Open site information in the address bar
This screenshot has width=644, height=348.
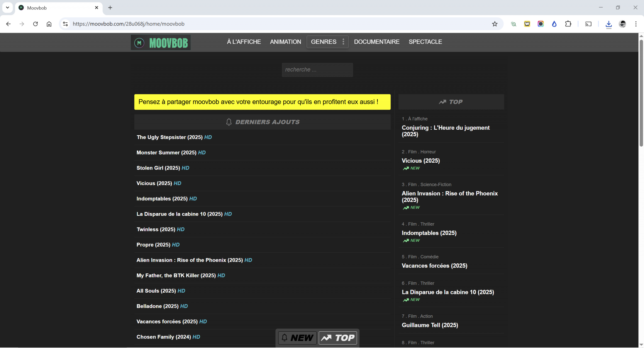(65, 24)
